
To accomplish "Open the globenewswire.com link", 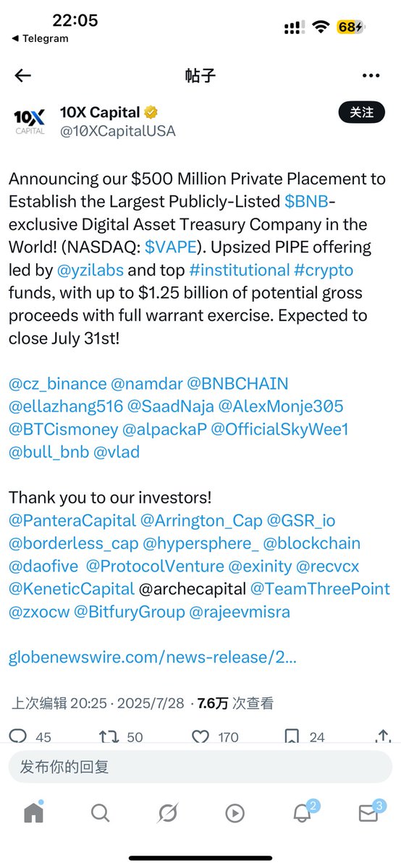I will point(153,658).
